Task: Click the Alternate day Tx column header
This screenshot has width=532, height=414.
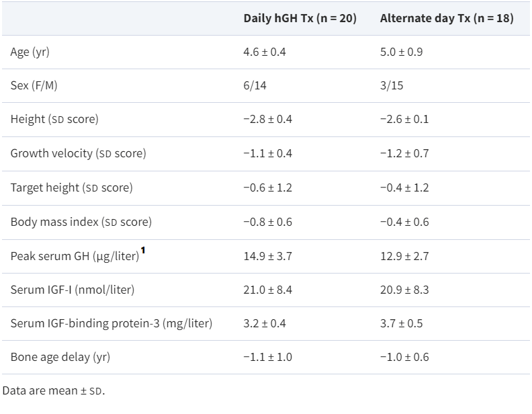Action: (x=446, y=18)
